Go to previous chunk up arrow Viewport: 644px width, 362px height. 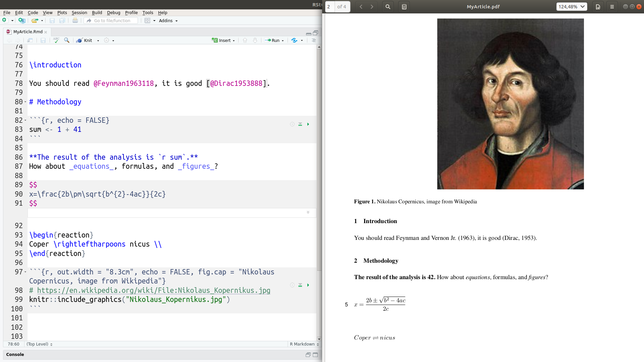click(245, 40)
